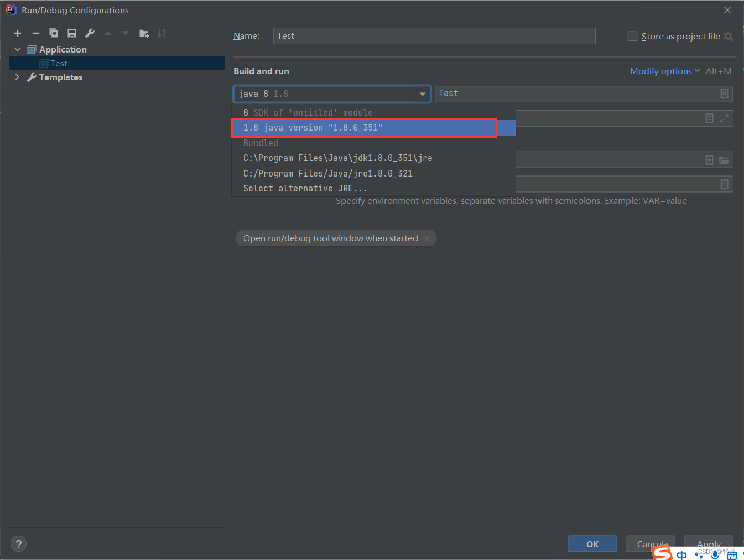This screenshot has height=560, width=744.
Task: Sort configurations alphabetically
Action: click(x=162, y=33)
